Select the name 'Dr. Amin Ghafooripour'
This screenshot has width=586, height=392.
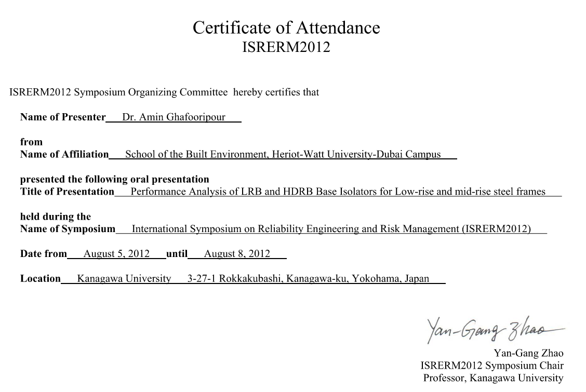pyautogui.click(x=174, y=117)
